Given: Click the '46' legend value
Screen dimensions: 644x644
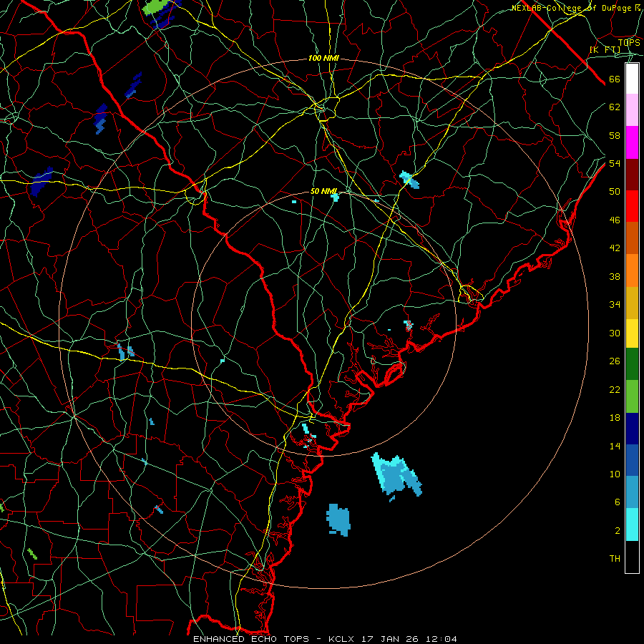Looking at the screenshot, I should click(615, 220).
